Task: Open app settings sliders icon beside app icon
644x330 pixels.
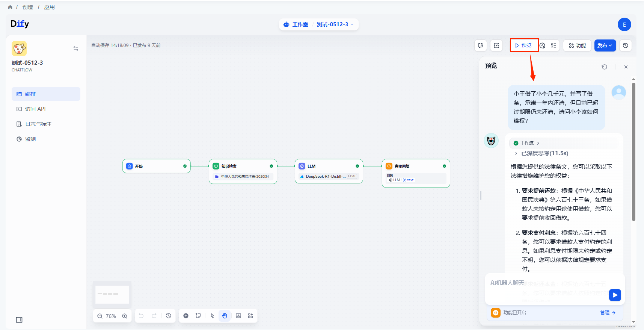Action: (76, 48)
